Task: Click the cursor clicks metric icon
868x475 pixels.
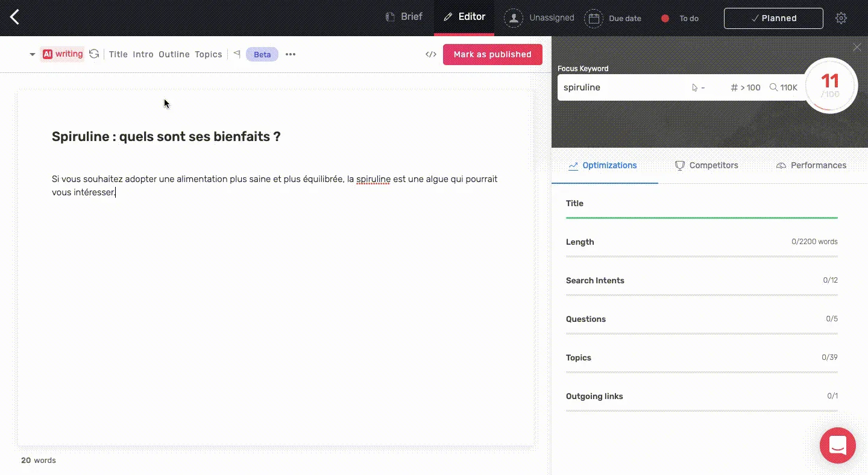Action: pyautogui.click(x=695, y=87)
